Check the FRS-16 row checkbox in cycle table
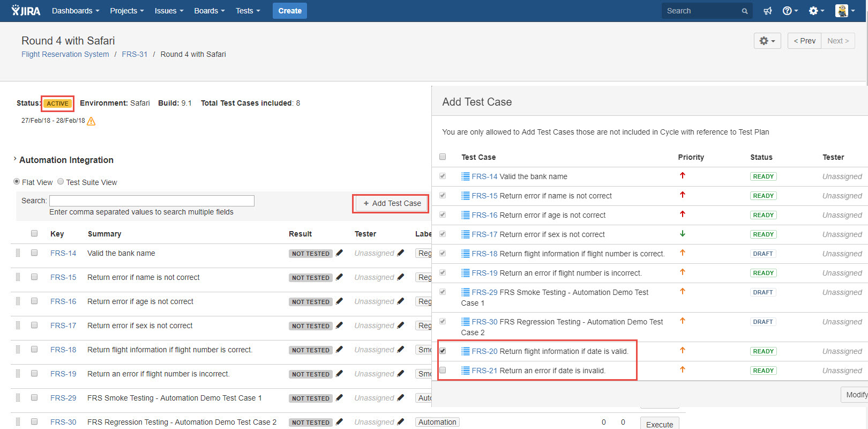 click(34, 301)
